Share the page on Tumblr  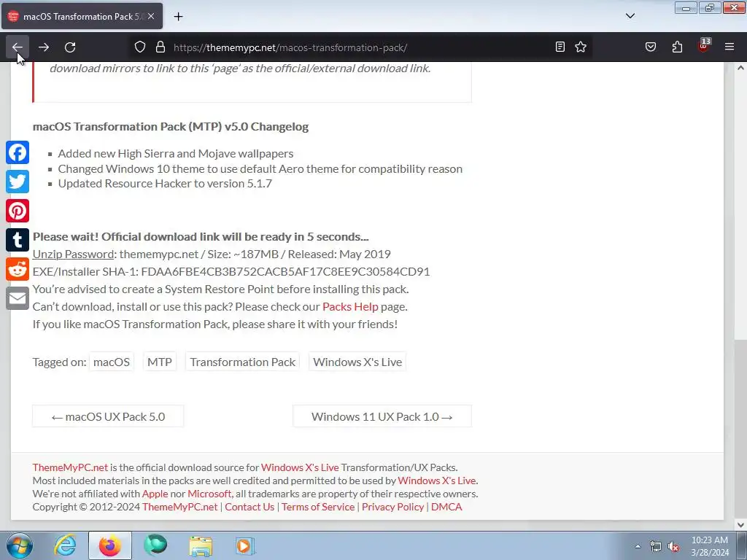click(x=18, y=240)
